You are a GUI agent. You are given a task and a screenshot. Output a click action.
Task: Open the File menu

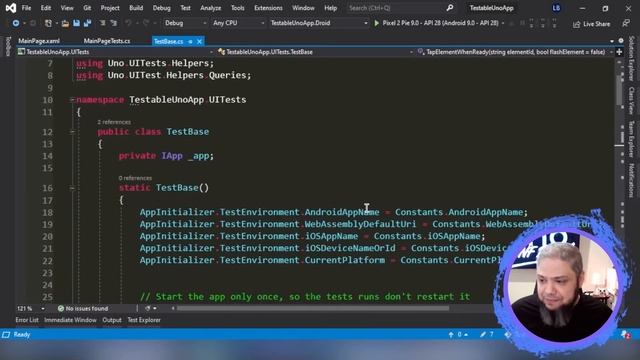(x=26, y=8)
